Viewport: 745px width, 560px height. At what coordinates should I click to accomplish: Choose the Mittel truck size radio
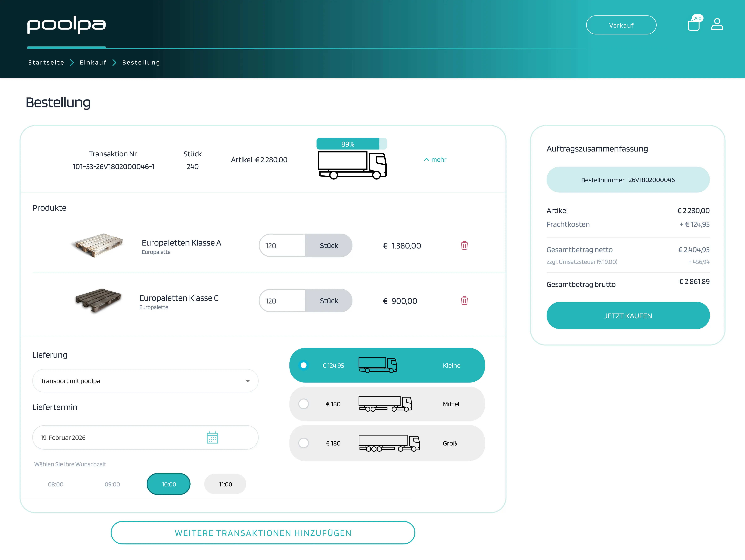point(304,404)
